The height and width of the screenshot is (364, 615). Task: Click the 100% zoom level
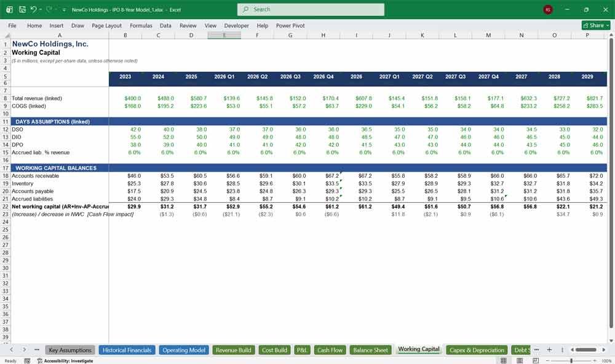(x=606, y=360)
